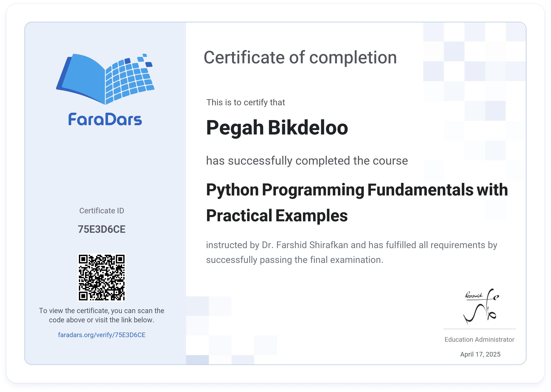Click the recipient name Pegah Bikdeloo
The height and width of the screenshot is (392, 551).
tap(277, 128)
